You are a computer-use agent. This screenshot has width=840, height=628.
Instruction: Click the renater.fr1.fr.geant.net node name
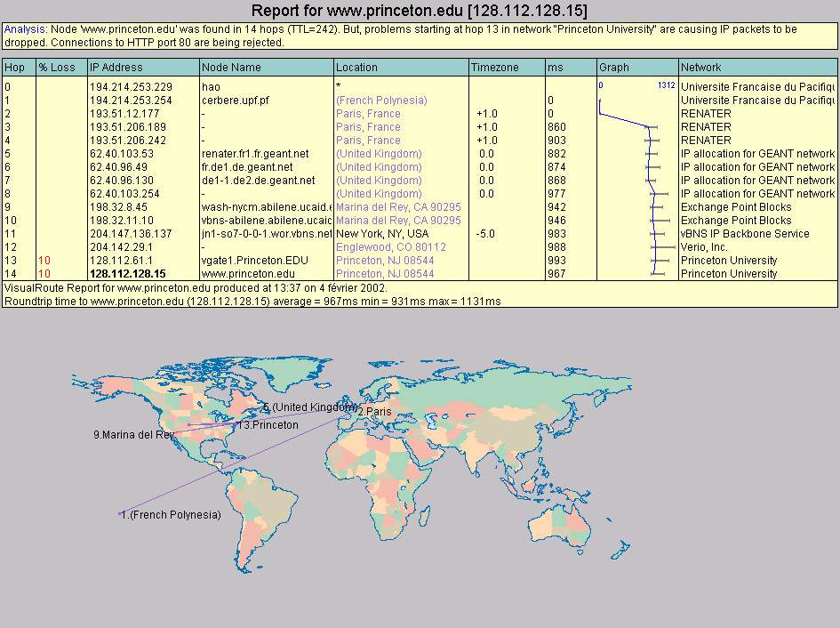tap(254, 154)
